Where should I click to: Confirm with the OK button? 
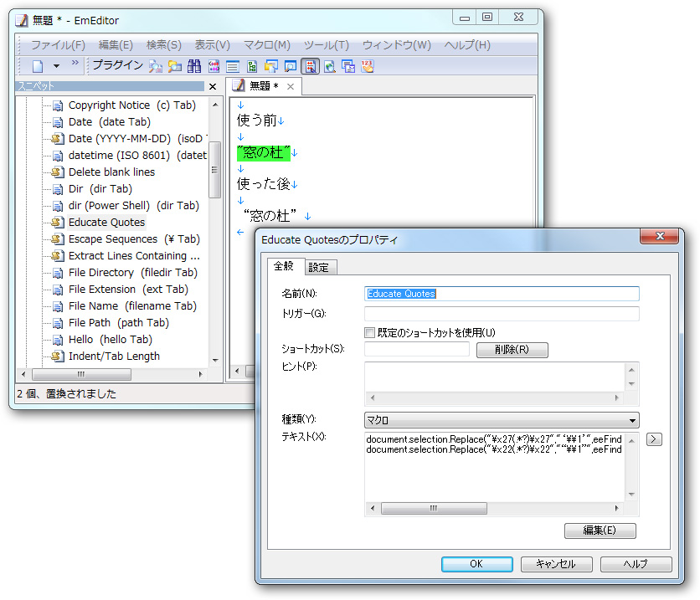click(476, 564)
